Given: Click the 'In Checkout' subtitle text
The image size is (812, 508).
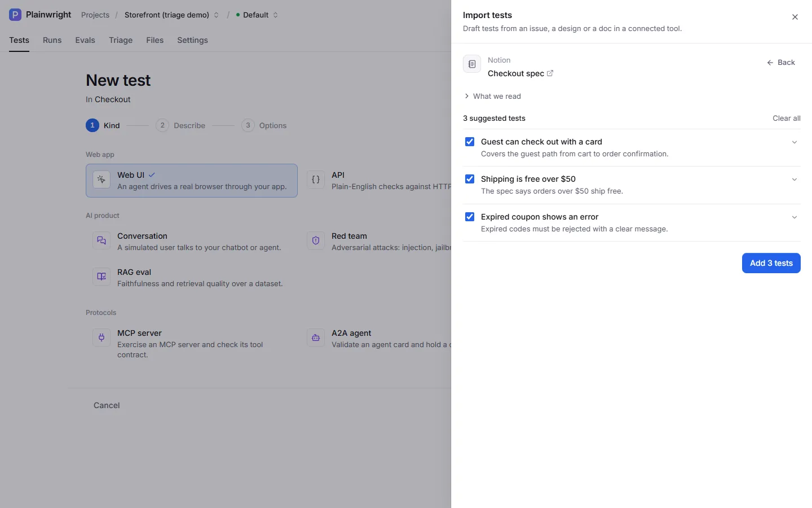Looking at the screenshot, I should [x=108, y=99].
